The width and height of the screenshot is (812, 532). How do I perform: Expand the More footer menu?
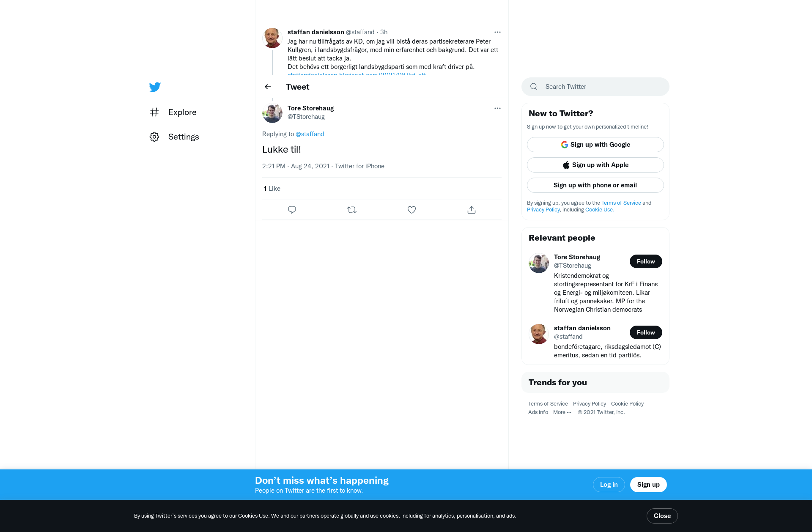pos(562,412)
